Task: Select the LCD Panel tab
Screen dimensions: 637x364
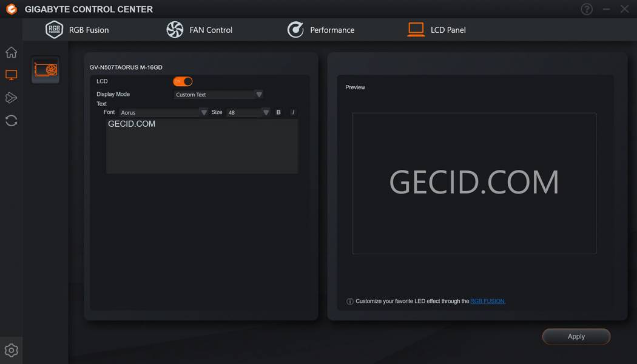Action: point(436,30)
